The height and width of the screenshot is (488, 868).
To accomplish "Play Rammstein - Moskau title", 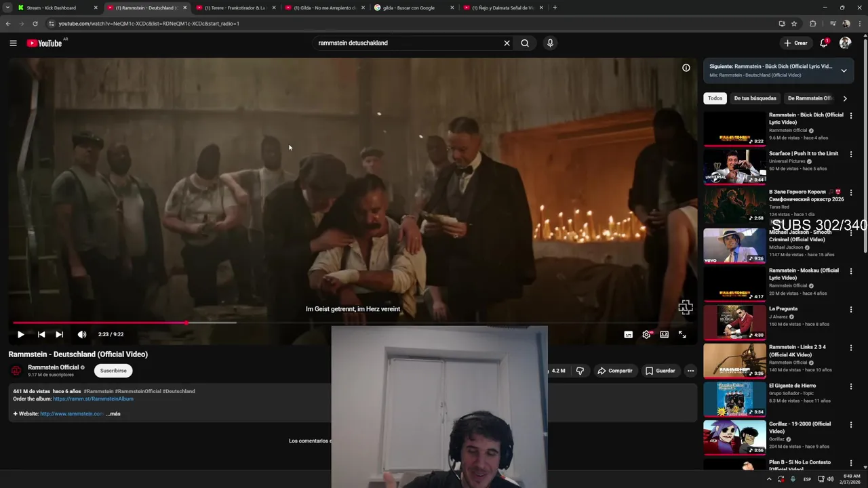I will (x=804, y=274).
